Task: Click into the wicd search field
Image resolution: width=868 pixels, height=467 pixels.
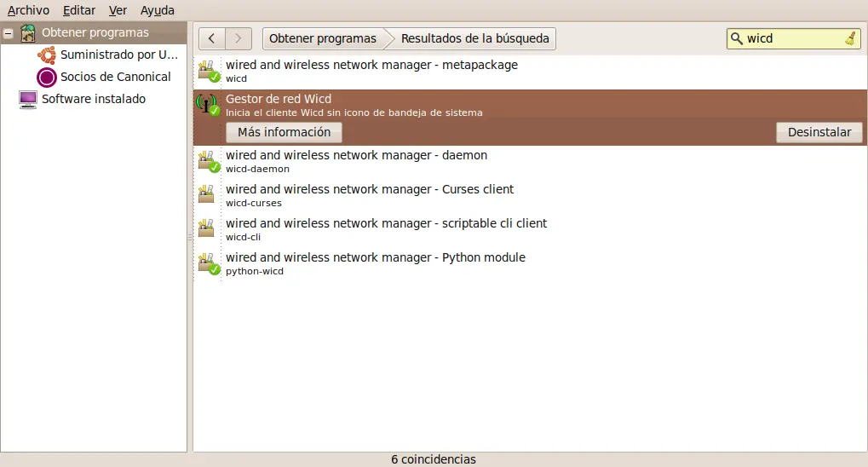Action: [793, 38]
